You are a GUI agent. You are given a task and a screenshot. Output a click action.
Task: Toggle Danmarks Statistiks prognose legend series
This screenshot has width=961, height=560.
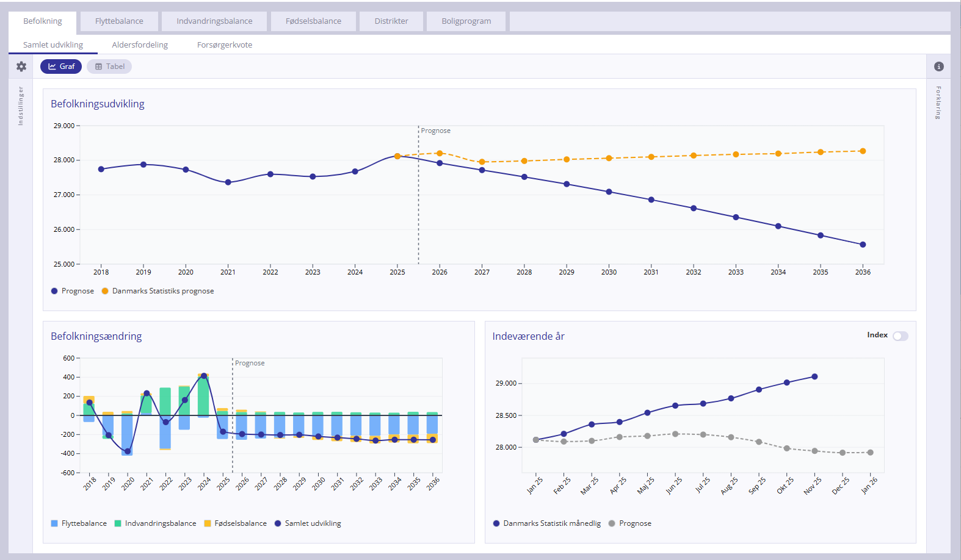162,291
